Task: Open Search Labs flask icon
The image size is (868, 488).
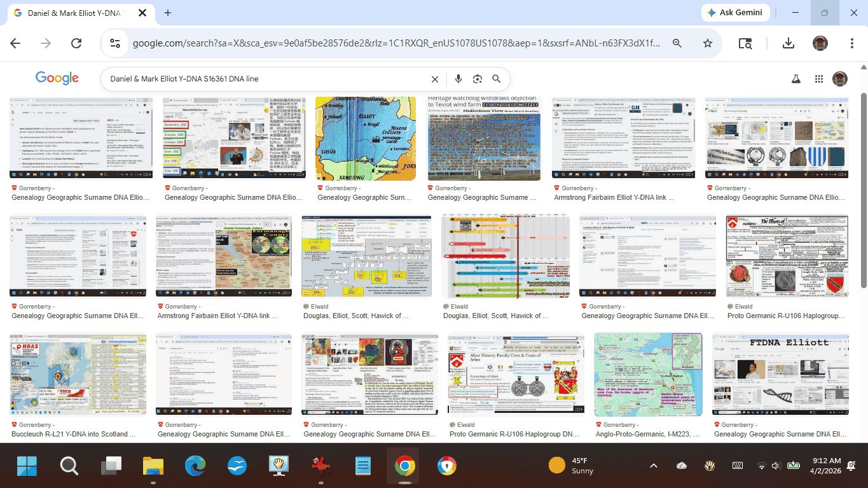Action: click(796, 79)
